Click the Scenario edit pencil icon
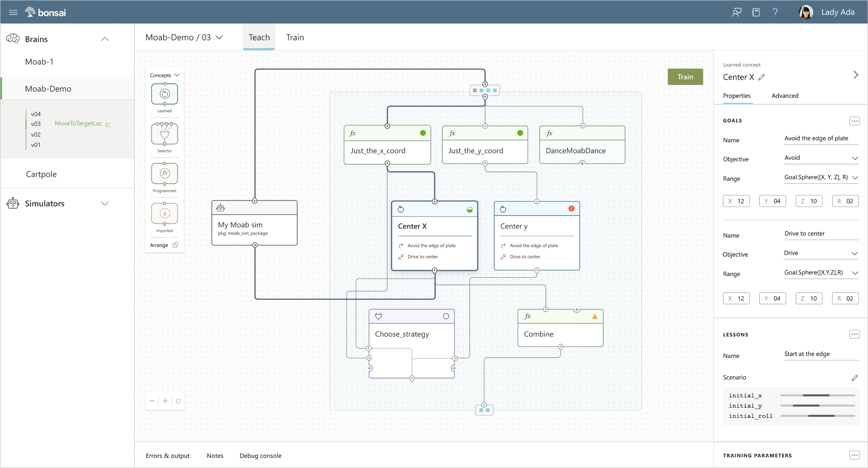 [x=854, y=378]
